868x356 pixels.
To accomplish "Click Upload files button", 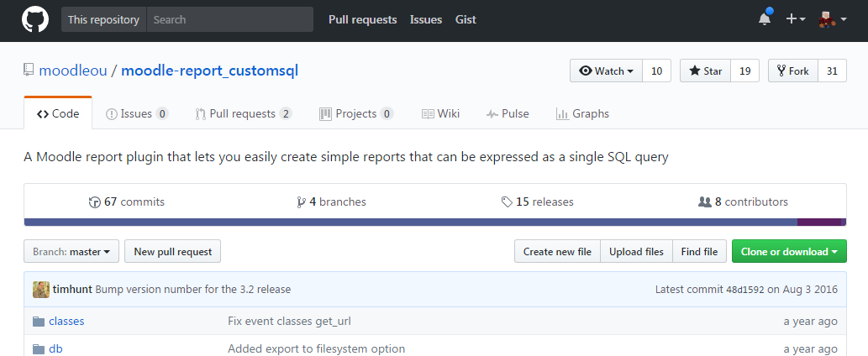I will (x=637, y=252).
